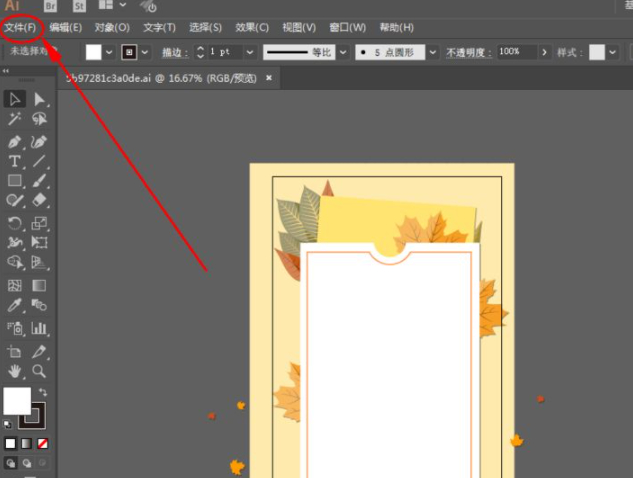633x478 pixels.
Task: Switch to Gradient paint mode
Action: (x=27, y=443)
